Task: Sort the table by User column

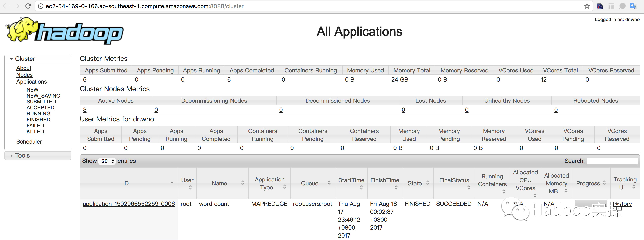Action: 187,183
